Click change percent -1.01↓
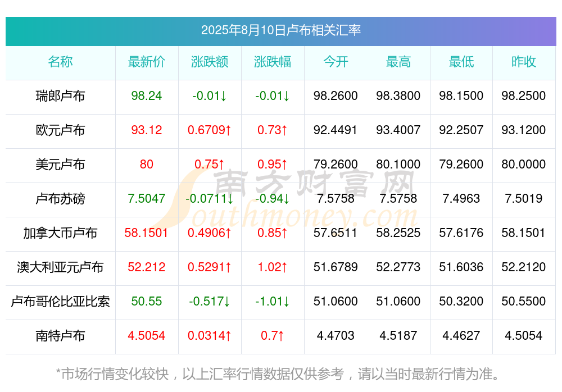 pos(273,301)
